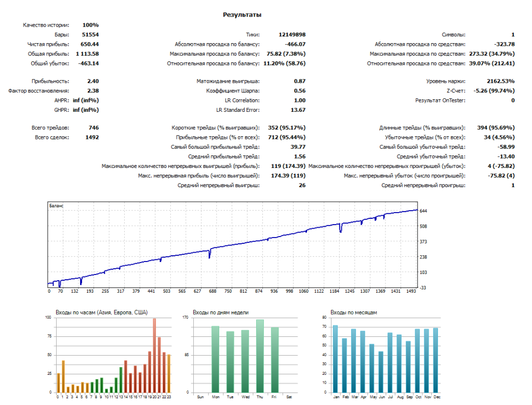
Task: Click the "Входы по дням недели" chart title
Action: [220, 312]
